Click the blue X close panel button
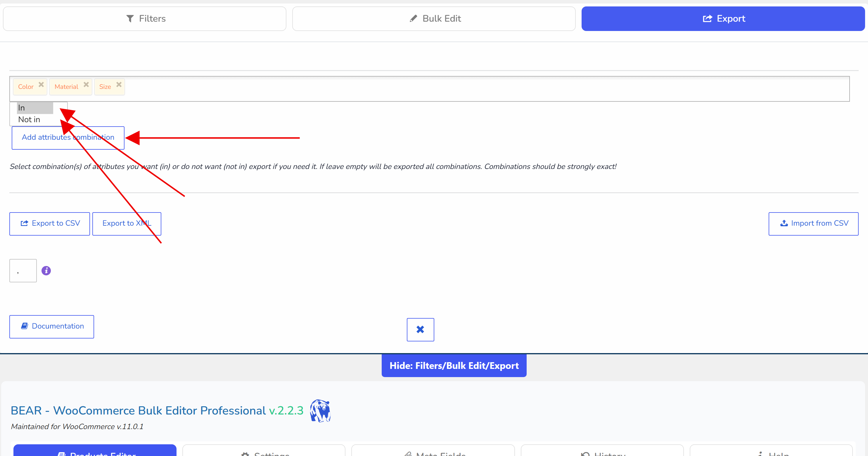Screen dimensions: 868x456 420,330
